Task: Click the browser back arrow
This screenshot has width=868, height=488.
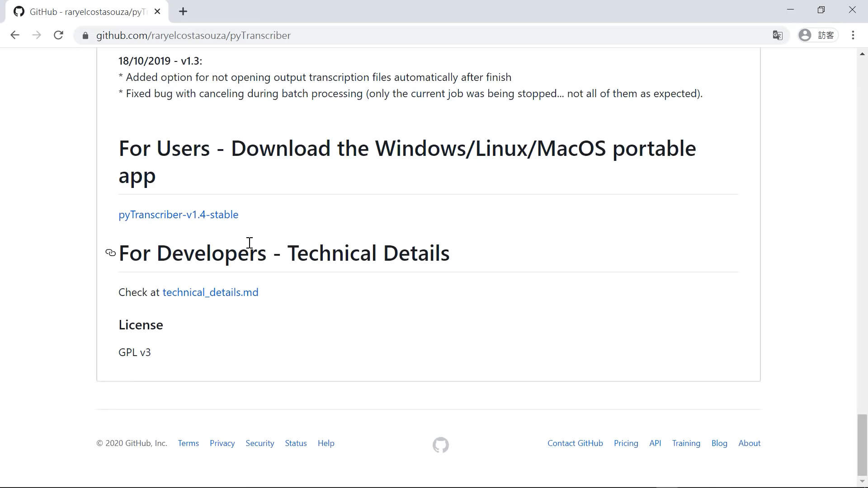Action: pyautogui.click(x=15, y=35)
